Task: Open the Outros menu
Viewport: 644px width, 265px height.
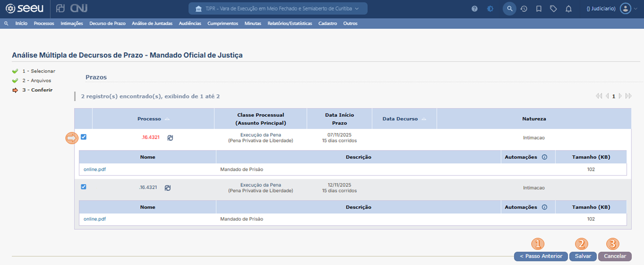Action: pyautogui.click(x=350, y=23)
